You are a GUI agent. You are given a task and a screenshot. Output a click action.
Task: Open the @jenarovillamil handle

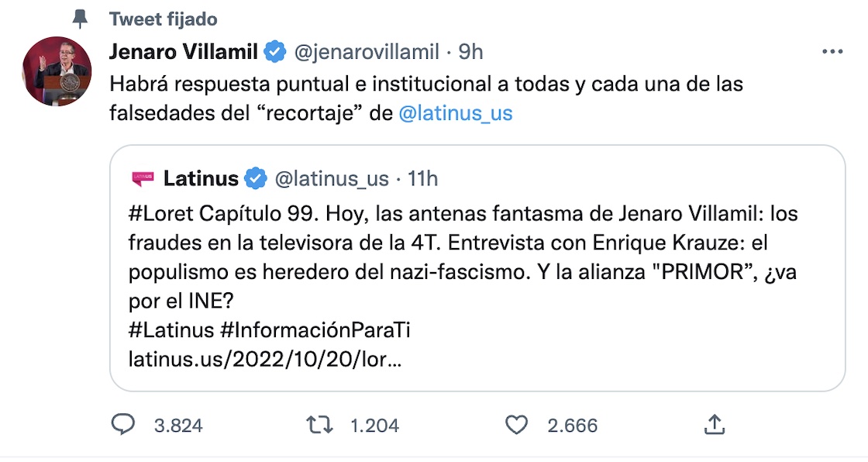click(364, 52)
